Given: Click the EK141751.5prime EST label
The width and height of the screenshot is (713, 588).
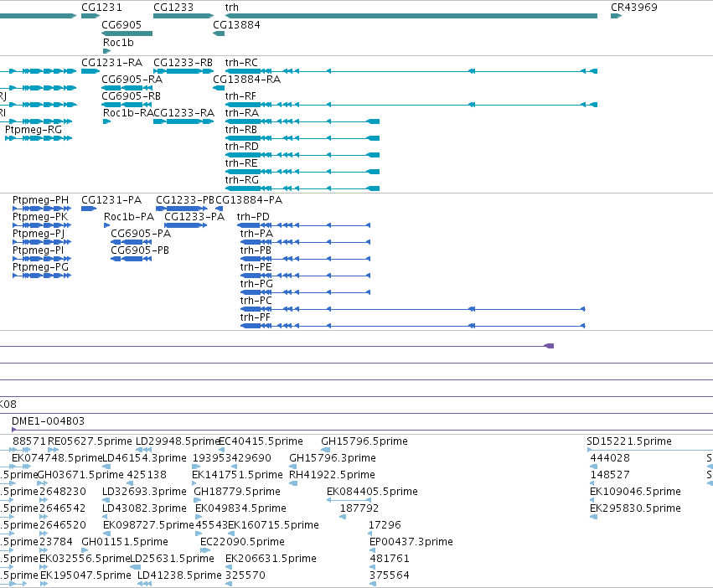Looking at the screenshot, I should pos(237,475).
